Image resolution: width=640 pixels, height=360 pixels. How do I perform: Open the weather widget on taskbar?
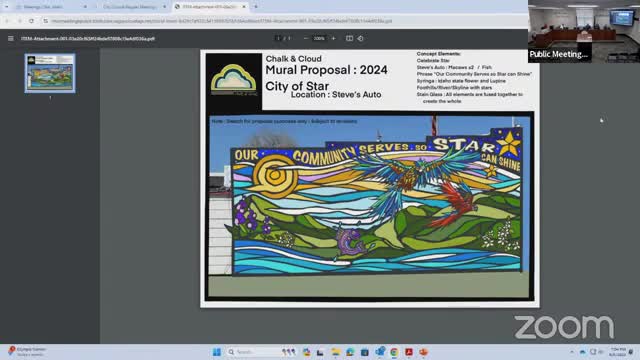27,351
